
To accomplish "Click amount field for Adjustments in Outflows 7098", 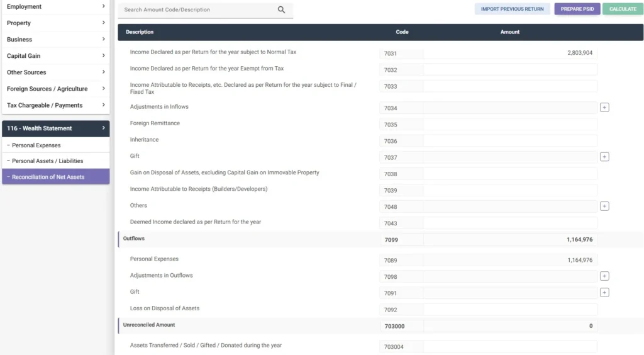I will click(510, 276).
